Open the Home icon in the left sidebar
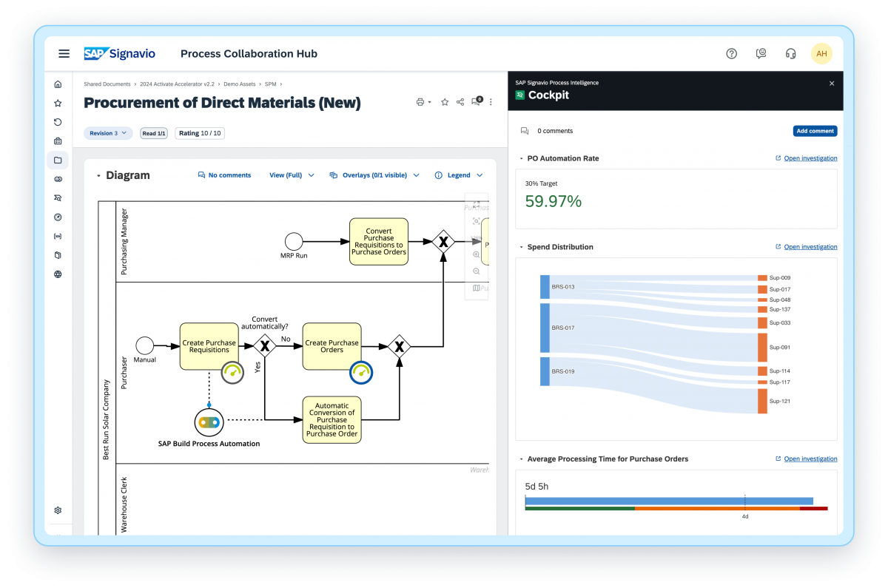Viewport: 888px width, 588px height. pos(58,84)
